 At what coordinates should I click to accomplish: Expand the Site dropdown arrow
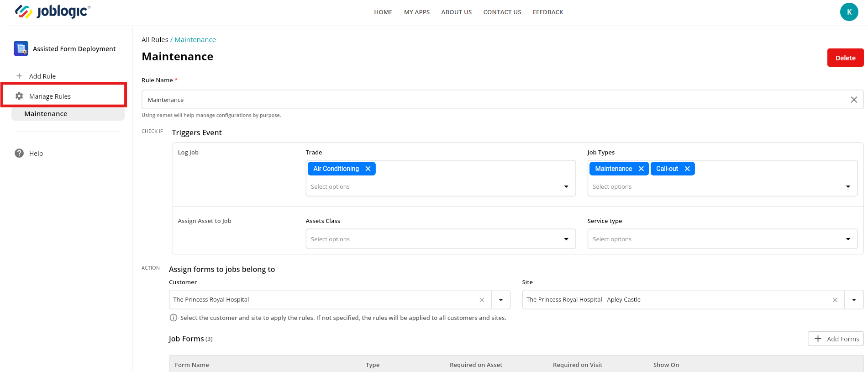[x=854, y=300]
